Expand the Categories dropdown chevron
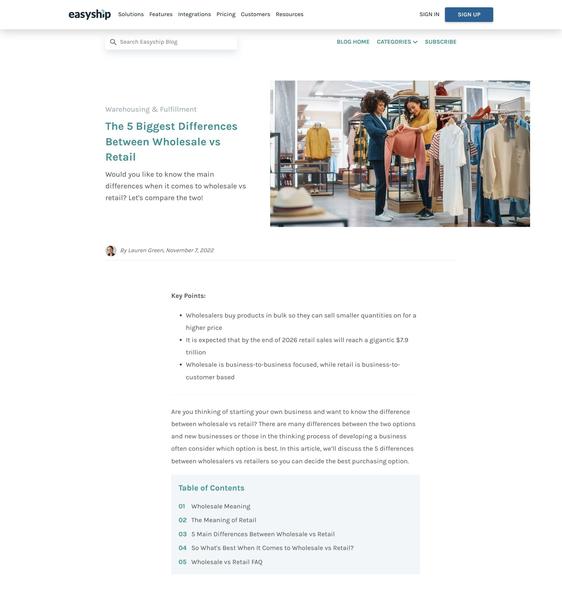This screenshot has width=562, height=600. [415, 42]
